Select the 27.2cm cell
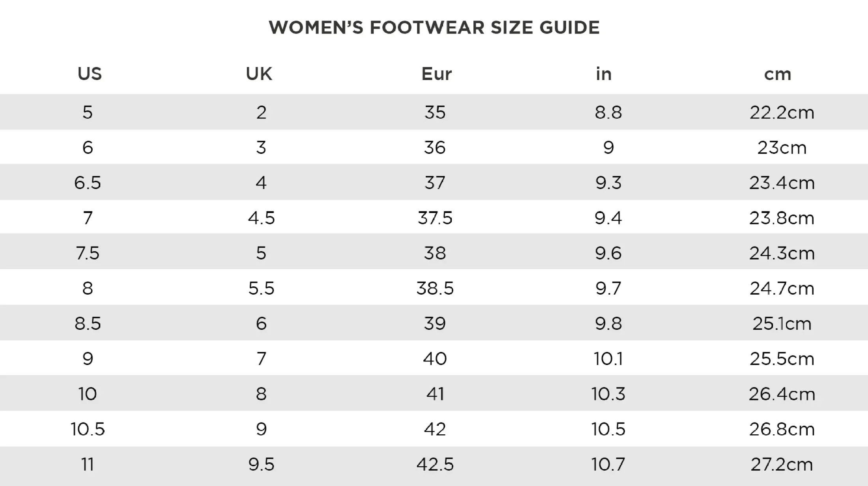This screenshot has width=868, height=486. pyautogui.click(x=782, y=464)
